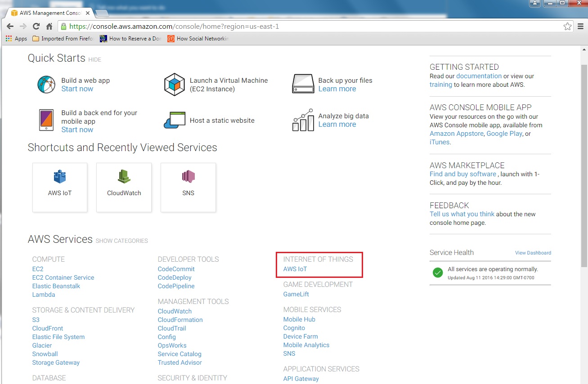Open the CodePipeline service link
Screen dimensions: 588x384
click(x=176, y=286)
